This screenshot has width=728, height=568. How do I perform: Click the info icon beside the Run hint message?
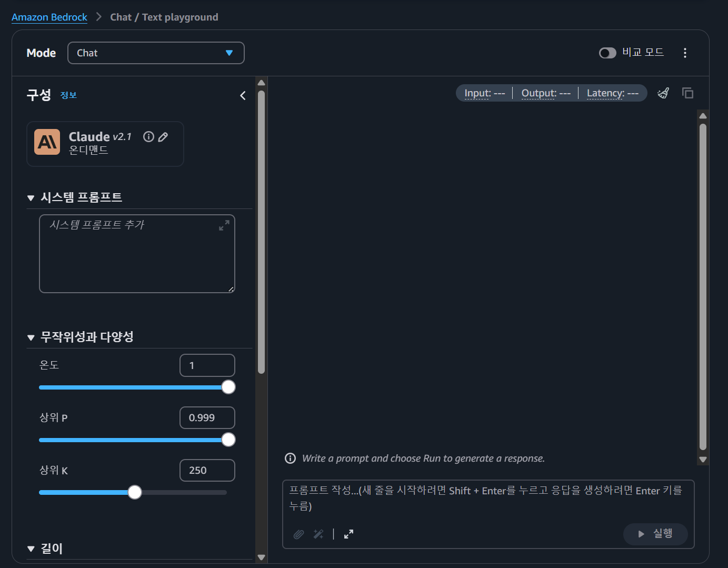pos(290,458)
